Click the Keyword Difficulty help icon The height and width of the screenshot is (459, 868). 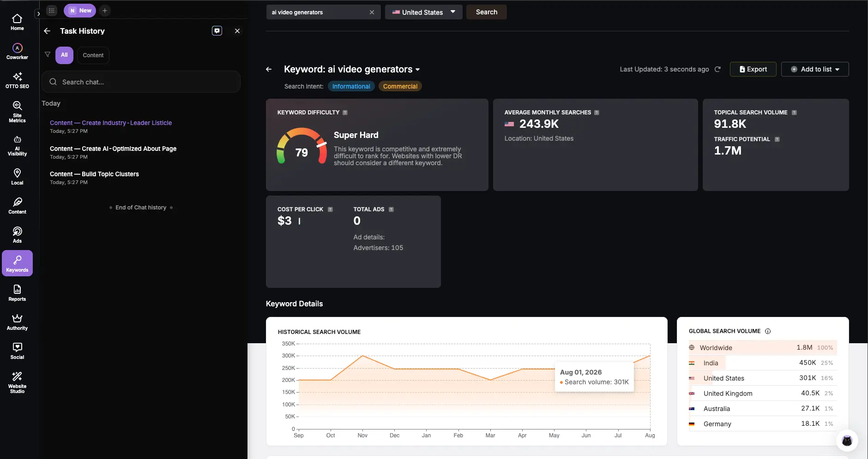(345, 113)
